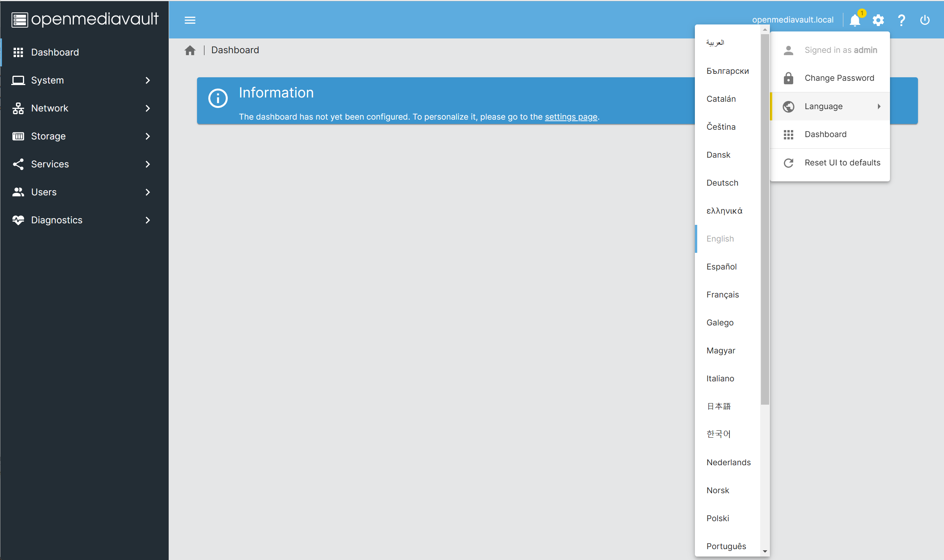Click the Services share icon
Viewport: 944px width, 560px height.
[18, 164]
